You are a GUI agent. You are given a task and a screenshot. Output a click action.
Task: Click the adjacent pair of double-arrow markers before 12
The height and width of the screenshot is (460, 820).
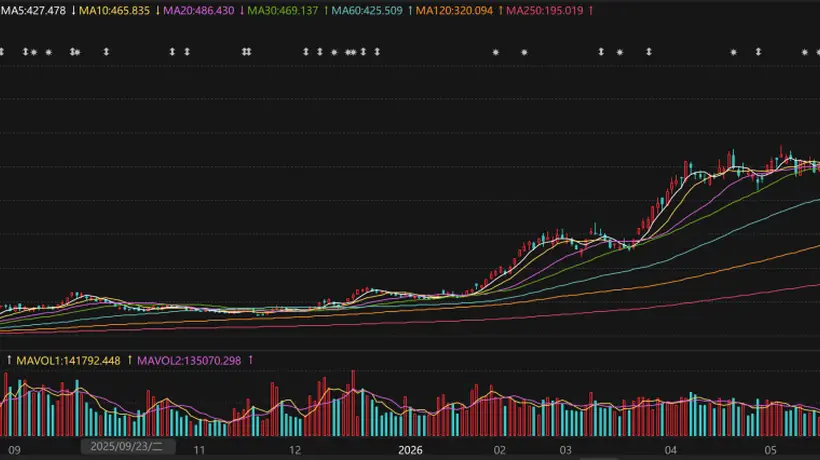(x=247, y=52)
